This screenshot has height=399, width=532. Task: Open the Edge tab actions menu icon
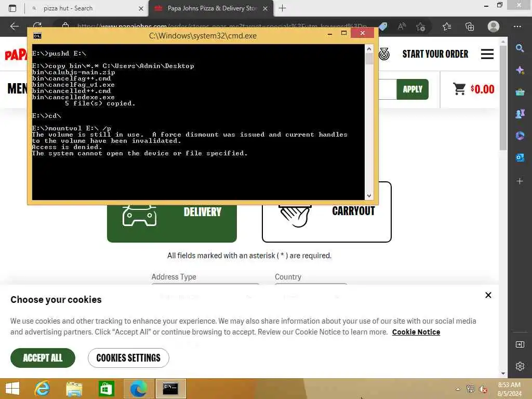[x=12, y=8]
